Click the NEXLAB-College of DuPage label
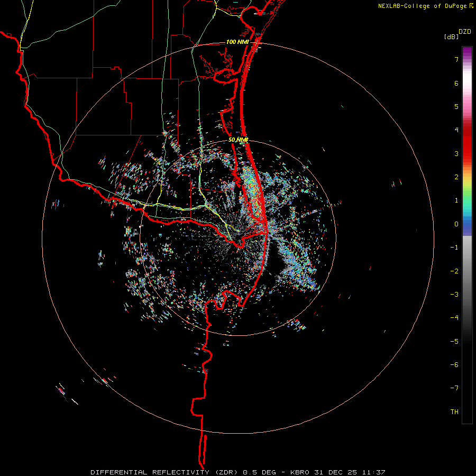 (422, 6)
